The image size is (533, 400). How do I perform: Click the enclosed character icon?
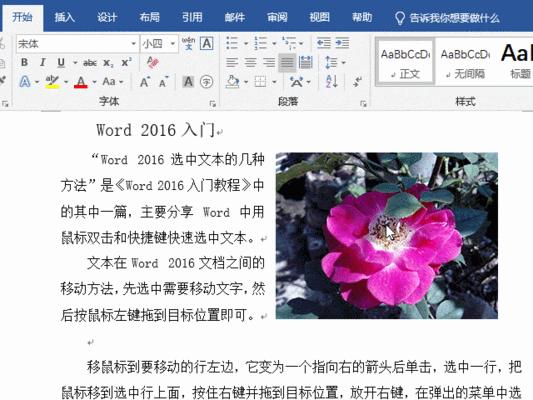[206, 82]
